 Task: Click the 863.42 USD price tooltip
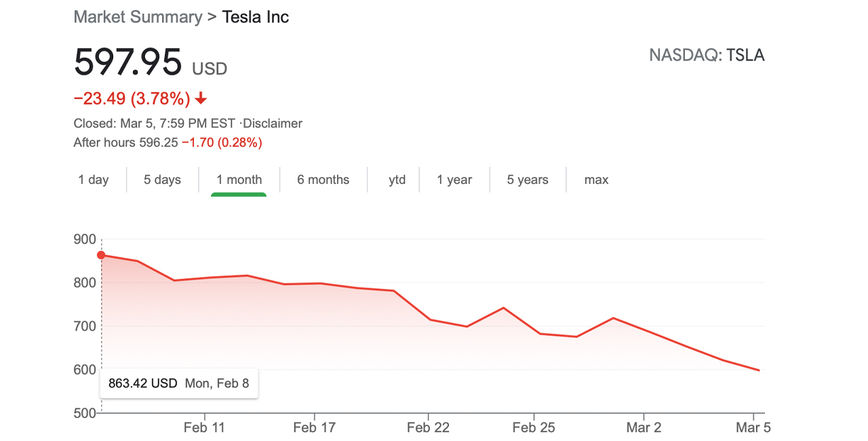[178, 383]
